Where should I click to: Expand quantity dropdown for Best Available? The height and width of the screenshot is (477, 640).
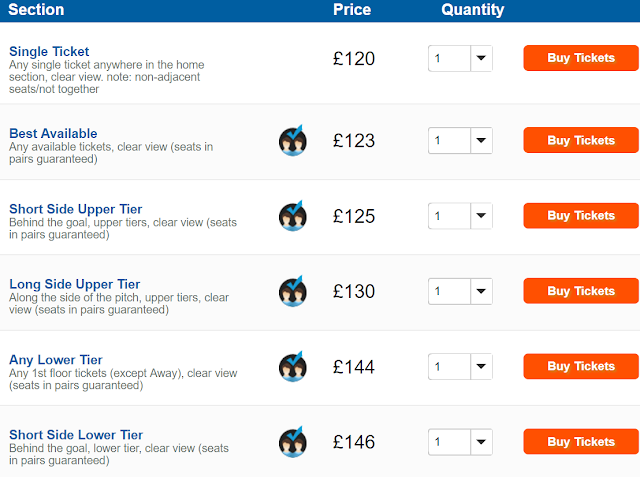(x=460, y=141)
